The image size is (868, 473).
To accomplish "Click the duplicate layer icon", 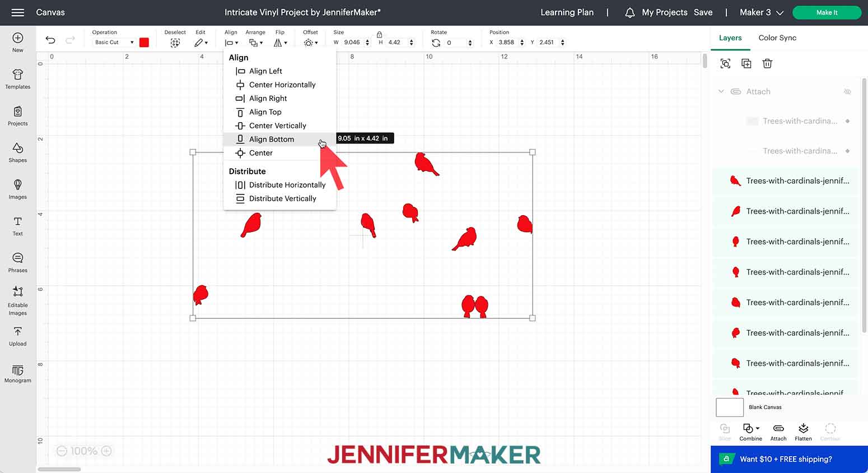I will (746, 63).
